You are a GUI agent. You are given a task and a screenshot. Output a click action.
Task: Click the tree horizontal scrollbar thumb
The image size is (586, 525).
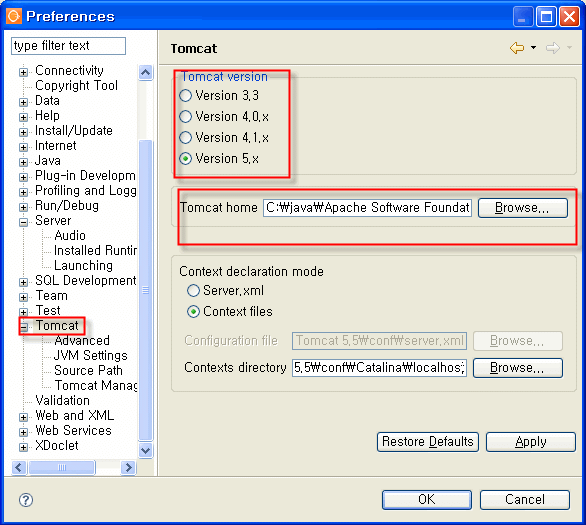tap(62, 467)
